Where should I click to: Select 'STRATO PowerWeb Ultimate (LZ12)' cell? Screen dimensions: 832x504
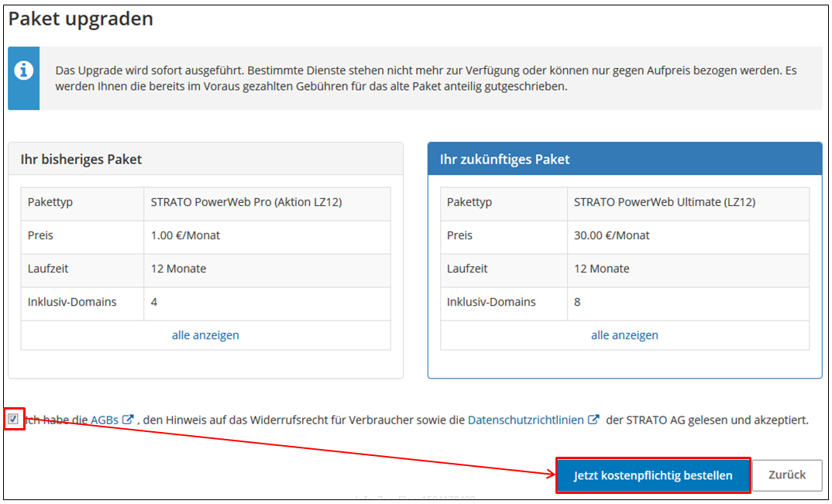(x=688, y=202)
